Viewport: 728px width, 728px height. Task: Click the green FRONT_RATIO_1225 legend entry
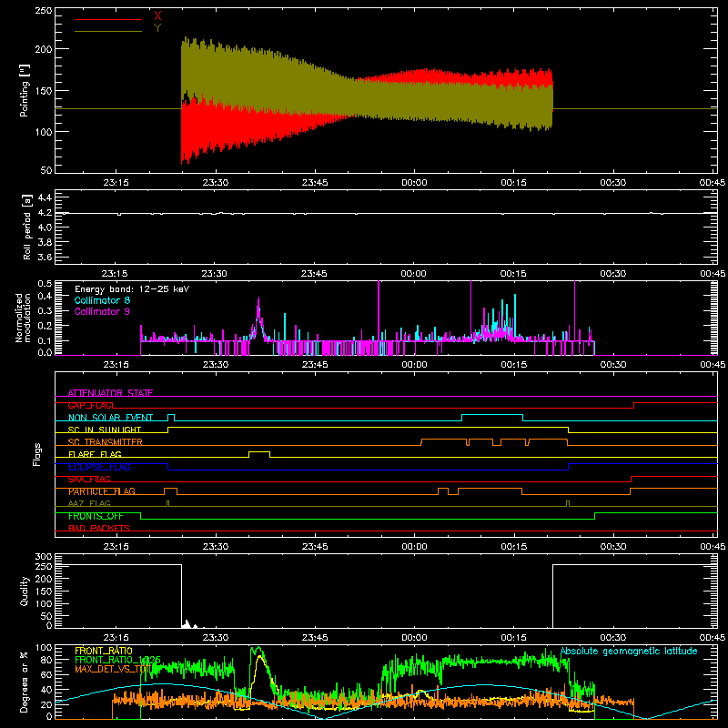[118, 660]
